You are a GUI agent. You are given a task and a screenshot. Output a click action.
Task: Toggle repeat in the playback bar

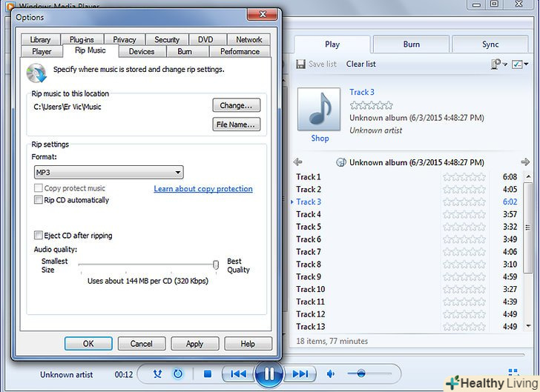click(x=178, y=373)
